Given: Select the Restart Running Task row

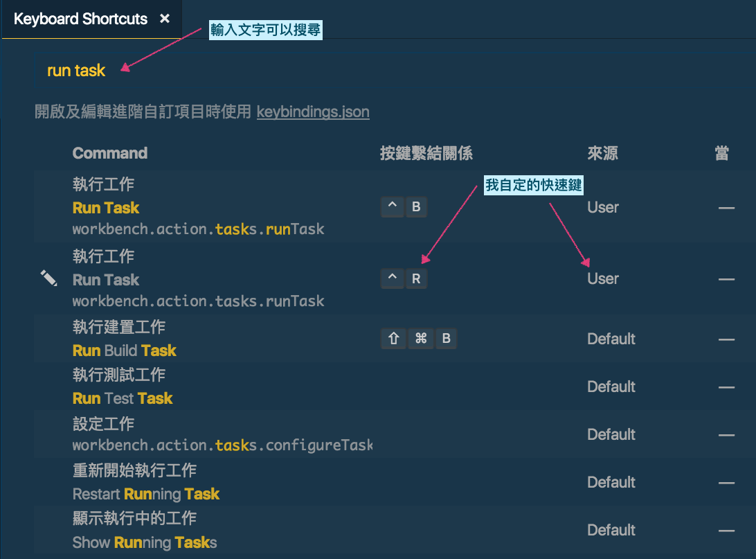Looking at the screenshot, I should pyautogui.click(x=277, y=482).
